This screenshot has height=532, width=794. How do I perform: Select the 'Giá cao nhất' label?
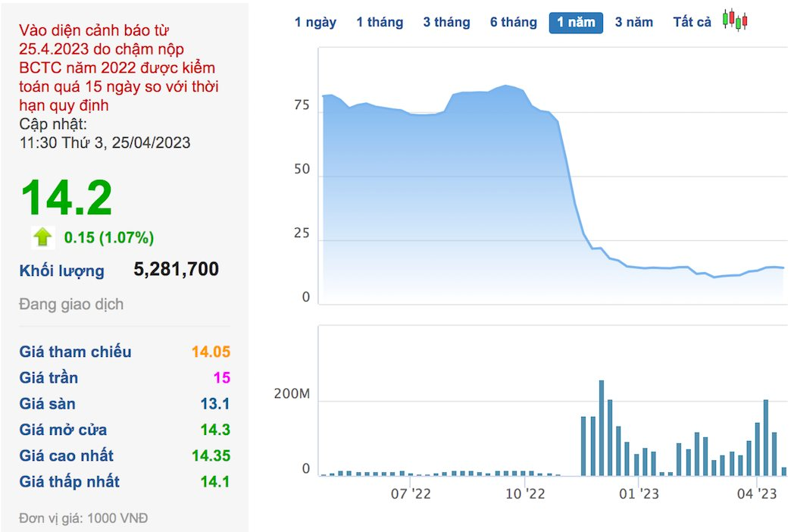[x=67, y=455]
